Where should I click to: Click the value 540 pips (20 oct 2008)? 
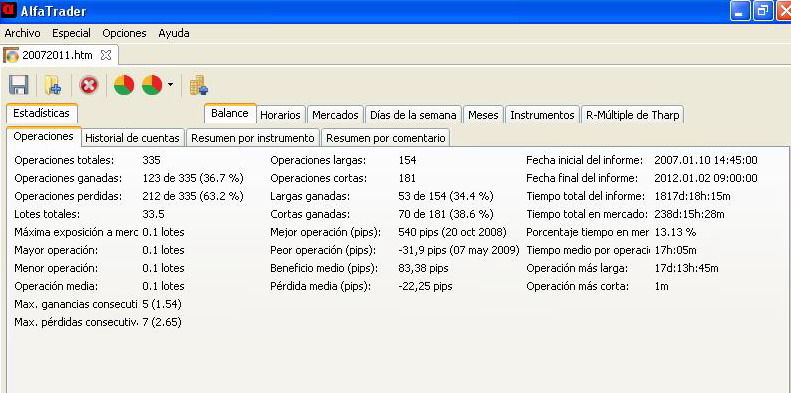[452, 232]
